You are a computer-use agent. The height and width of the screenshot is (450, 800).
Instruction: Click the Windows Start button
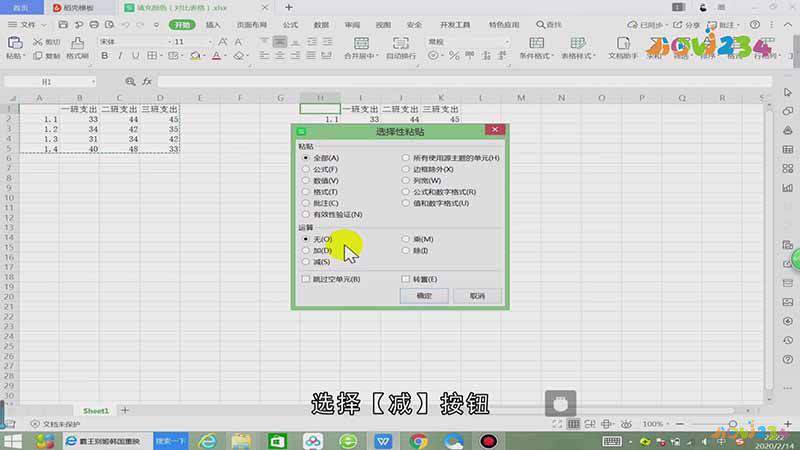pos(12,441)
